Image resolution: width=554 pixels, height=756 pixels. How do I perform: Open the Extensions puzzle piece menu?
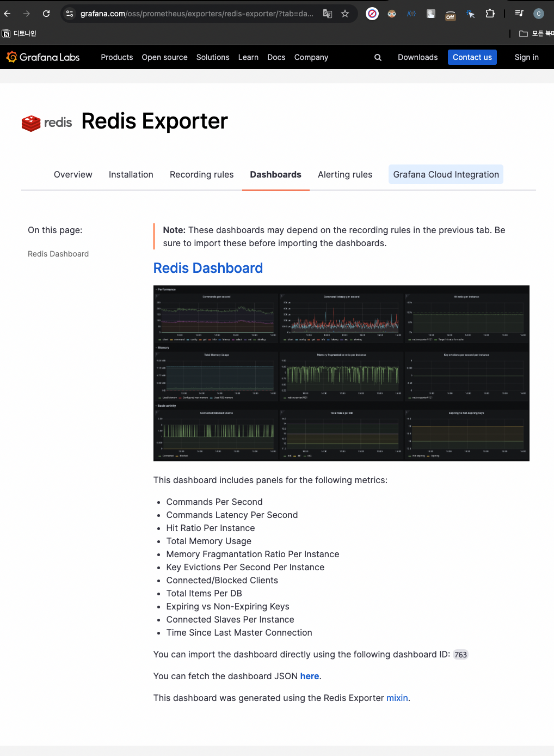point(490,14)
